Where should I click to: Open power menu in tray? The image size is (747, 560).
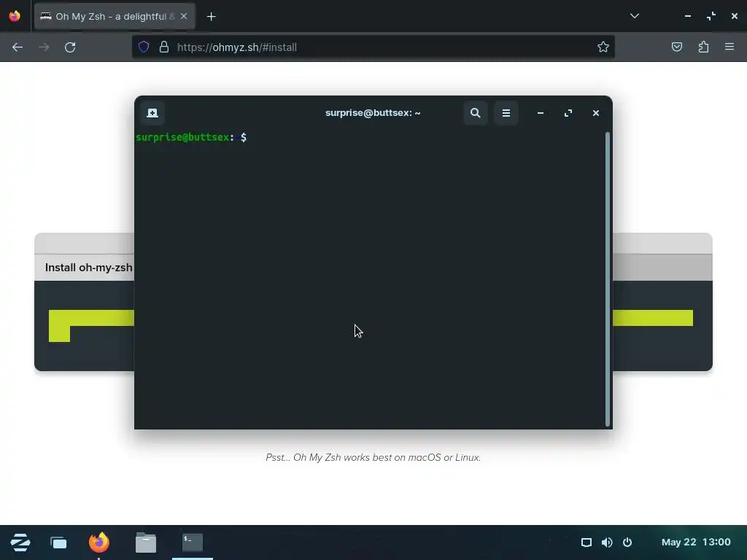coord(627,542)
